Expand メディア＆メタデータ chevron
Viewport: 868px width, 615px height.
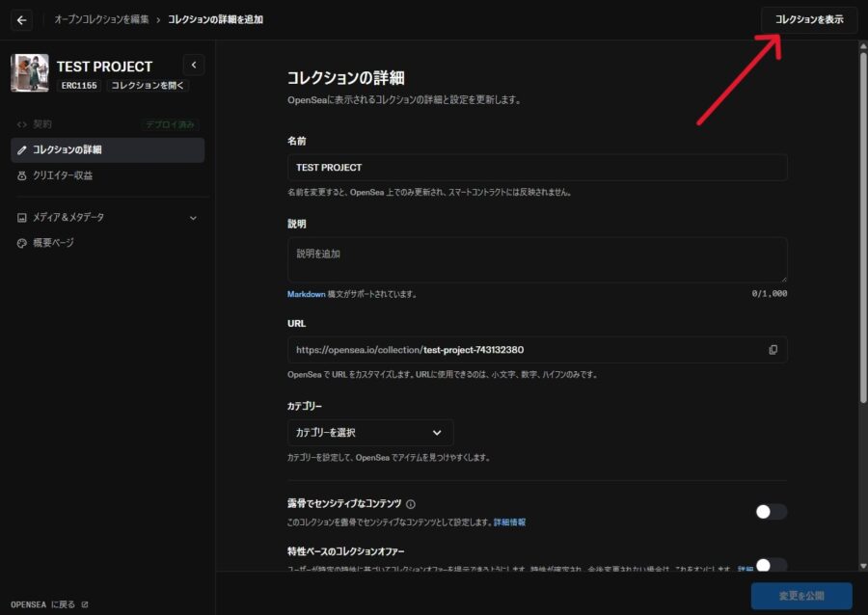point(193,218)
